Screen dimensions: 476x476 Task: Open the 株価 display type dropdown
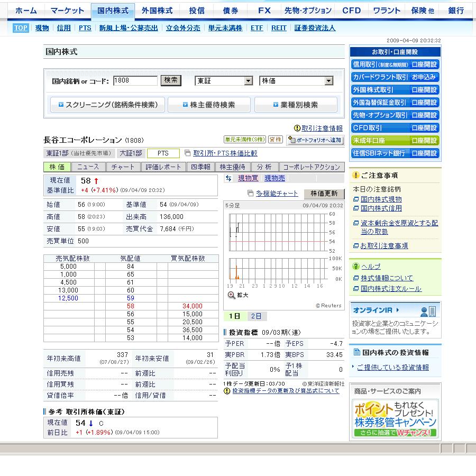click(x=328, y=81)
